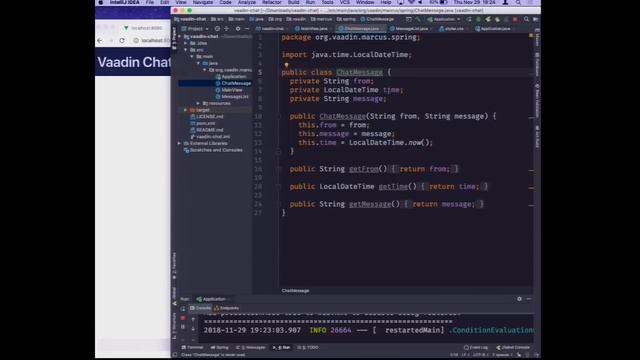Click the browser reload icon
Viewport: 640px width, 360px height.
click(x=122, y=40)
